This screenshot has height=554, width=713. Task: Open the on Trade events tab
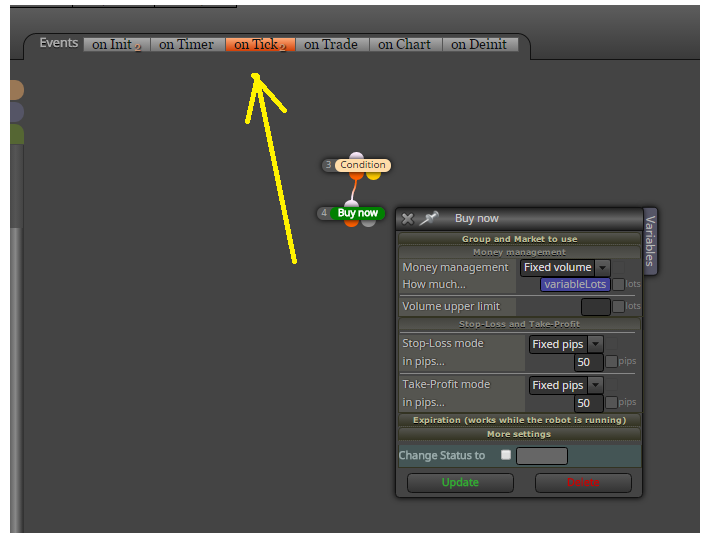pyautogui.click(x=331, y=45)
